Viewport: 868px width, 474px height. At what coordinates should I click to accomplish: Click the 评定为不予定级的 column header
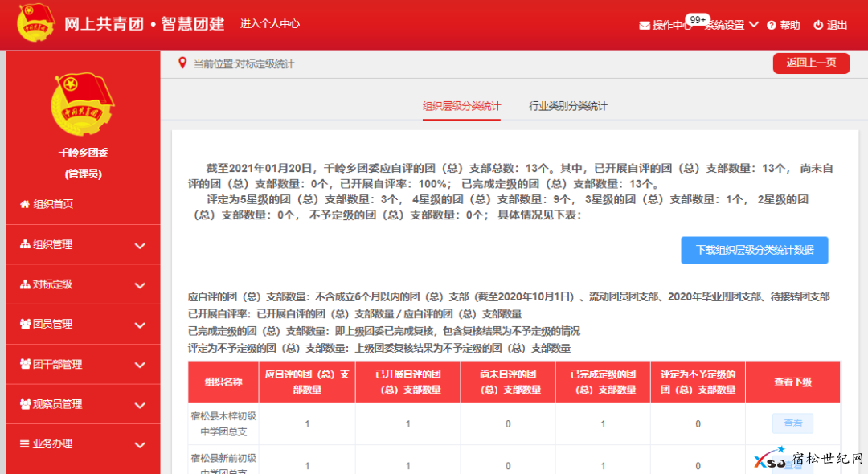tap(698, 382)
